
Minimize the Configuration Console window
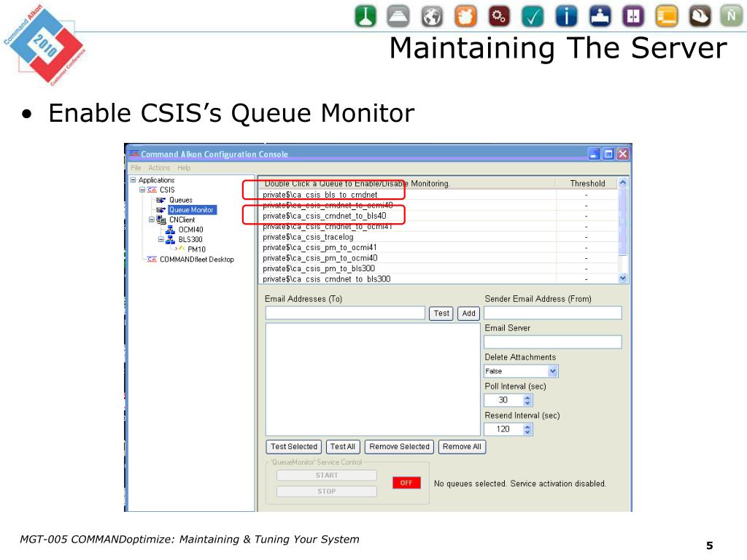point(594,154)
